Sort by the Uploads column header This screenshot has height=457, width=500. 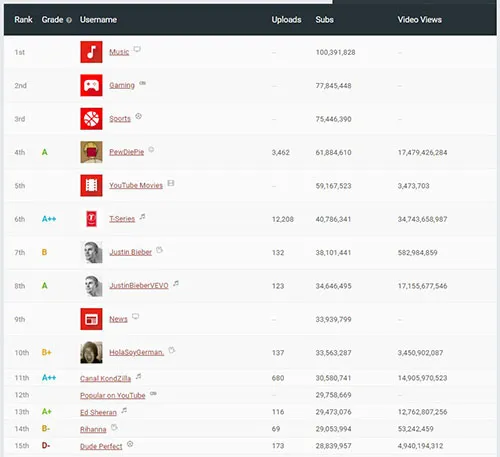(x=286, y=20)
